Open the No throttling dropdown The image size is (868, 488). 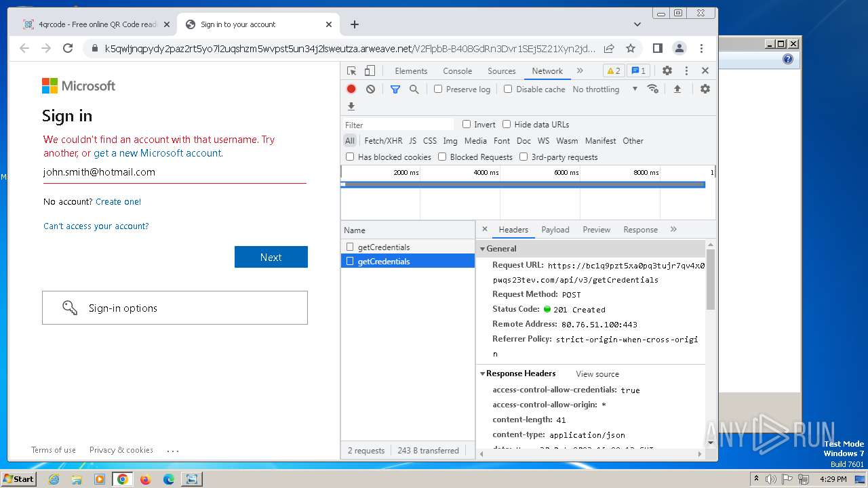(605, 89)
